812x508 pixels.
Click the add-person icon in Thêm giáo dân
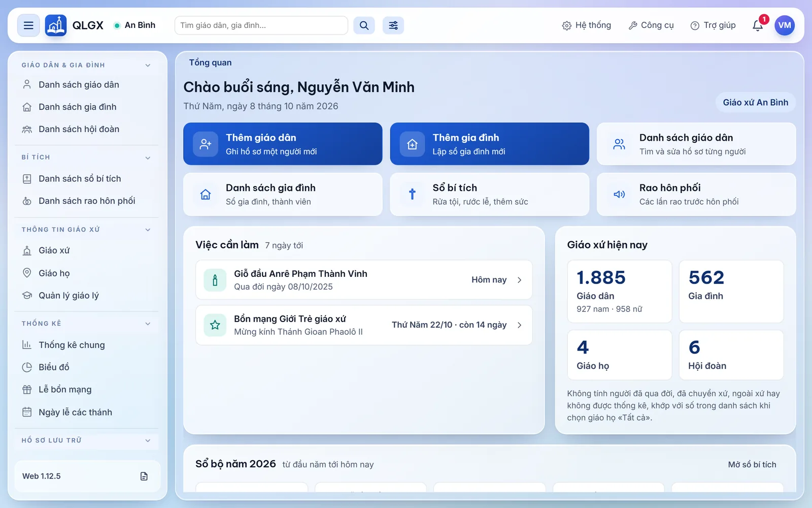click(206, 144)
